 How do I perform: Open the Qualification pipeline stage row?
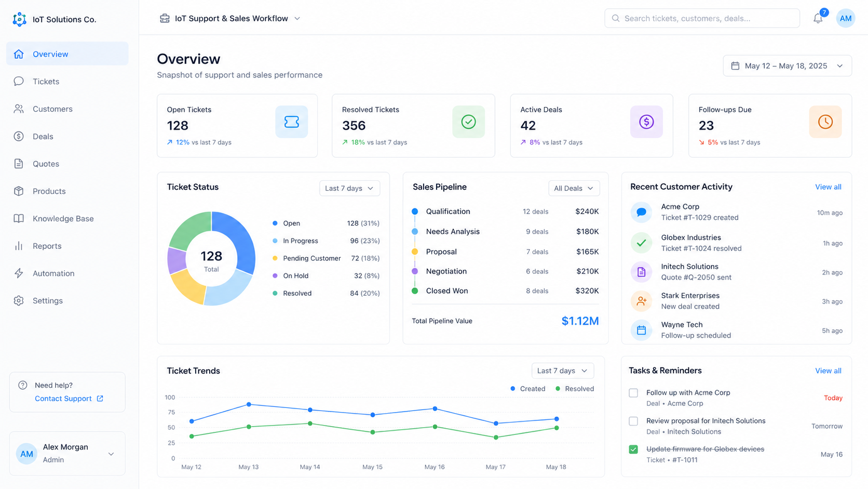point(505,212)
